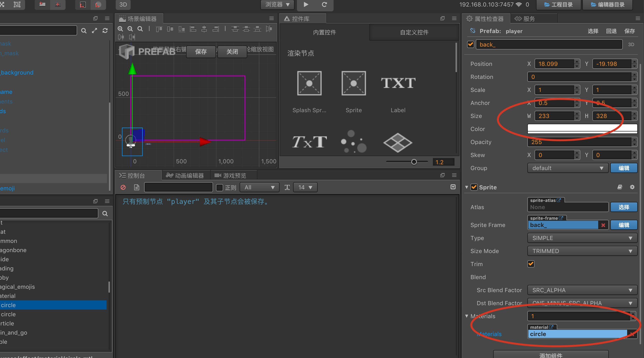Click zoom in icon in scene editor

[x=121, y=29]
